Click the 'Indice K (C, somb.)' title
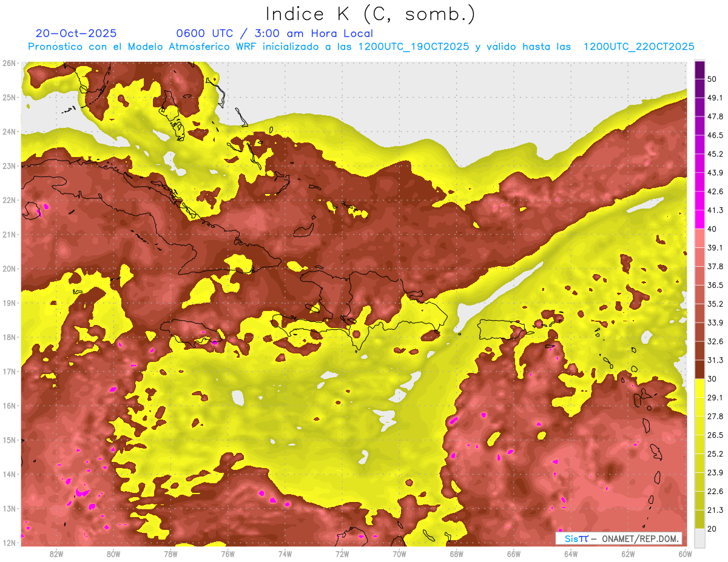The image size is (728, 562). point(370,13)
